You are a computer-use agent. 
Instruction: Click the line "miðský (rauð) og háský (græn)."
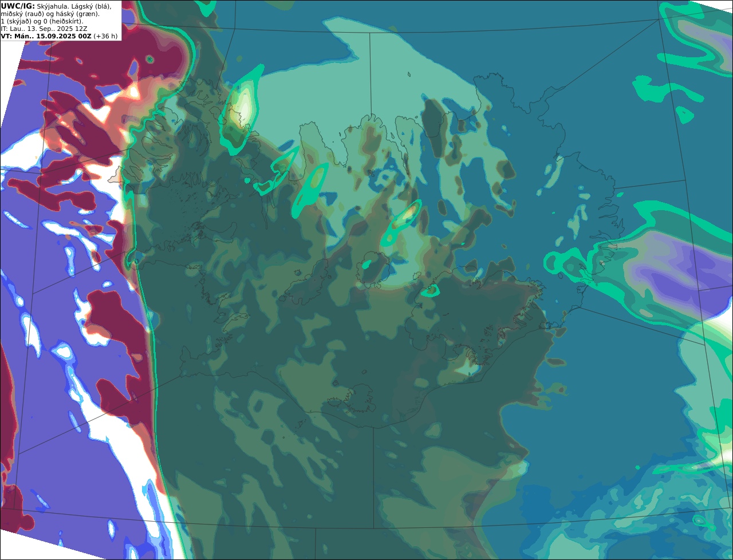coord(50,14)
